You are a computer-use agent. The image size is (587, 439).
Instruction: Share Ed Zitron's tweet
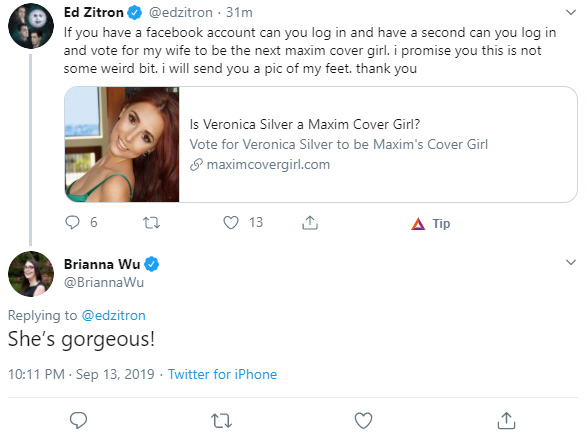[310, 222]
